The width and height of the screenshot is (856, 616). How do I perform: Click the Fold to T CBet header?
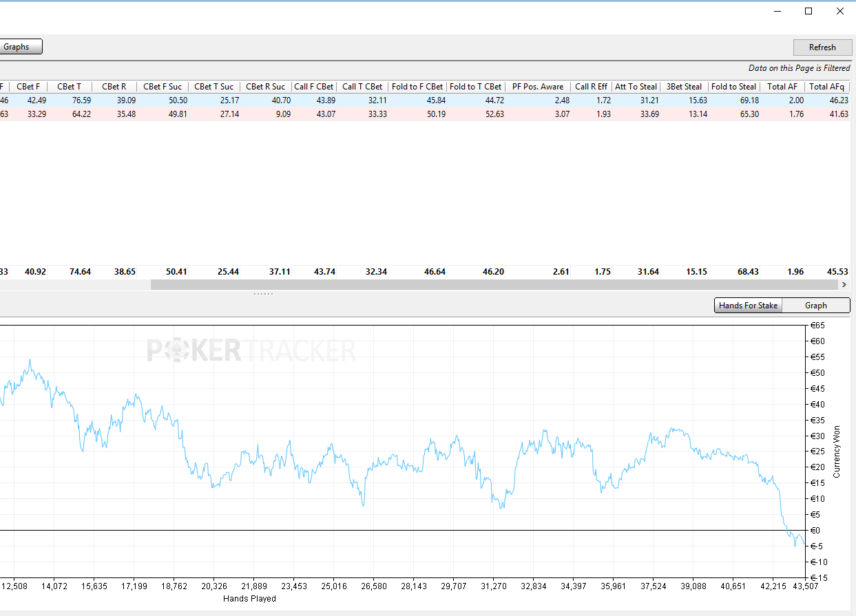(x=476, y=87)
